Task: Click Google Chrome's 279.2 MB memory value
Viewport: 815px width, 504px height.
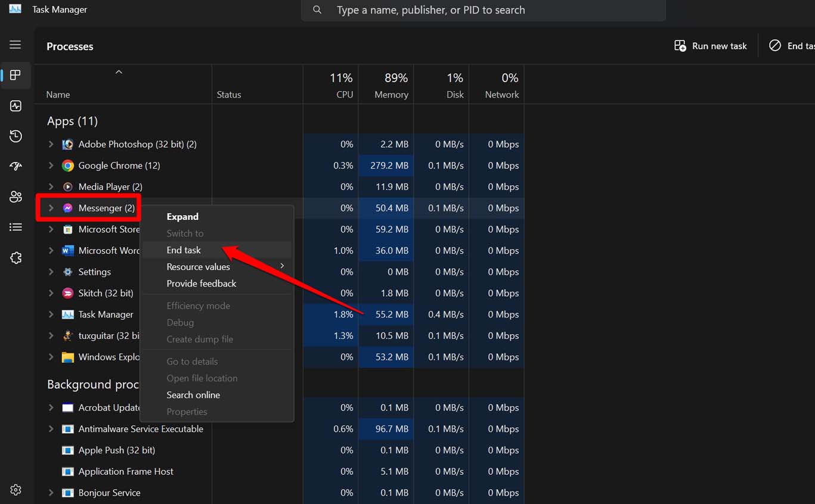Action: point(389,166)
